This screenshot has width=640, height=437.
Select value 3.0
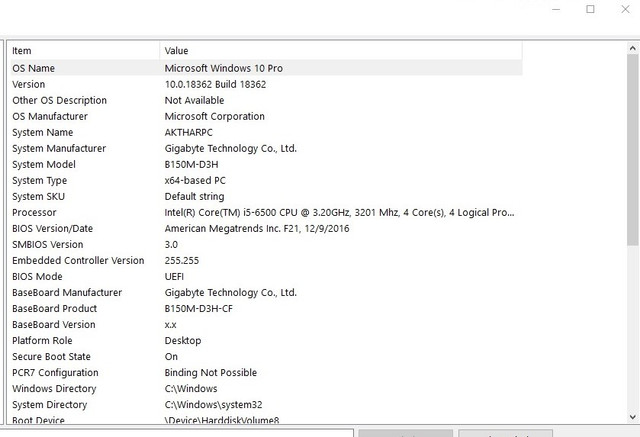coord(171,244)
